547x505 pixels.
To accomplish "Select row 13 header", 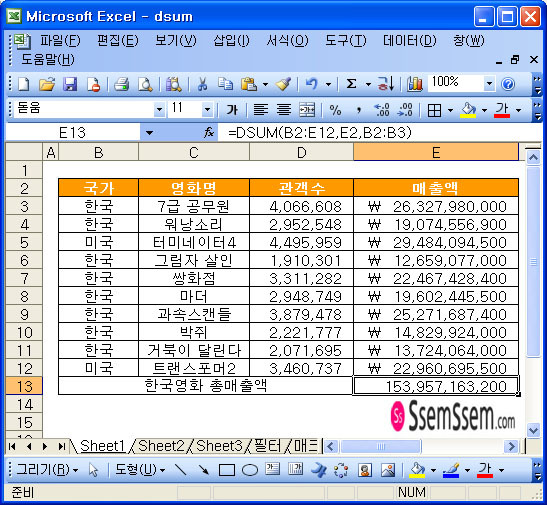I will 24,386.
